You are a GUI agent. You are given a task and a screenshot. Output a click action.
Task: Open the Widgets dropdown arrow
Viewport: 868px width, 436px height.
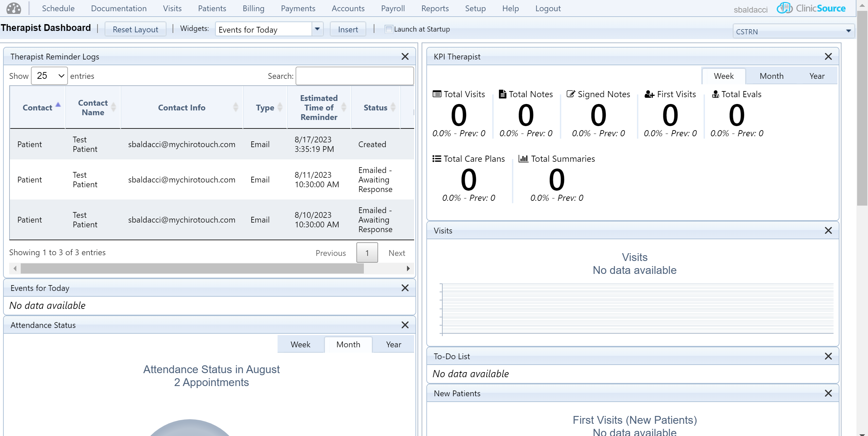click(317, 29)
